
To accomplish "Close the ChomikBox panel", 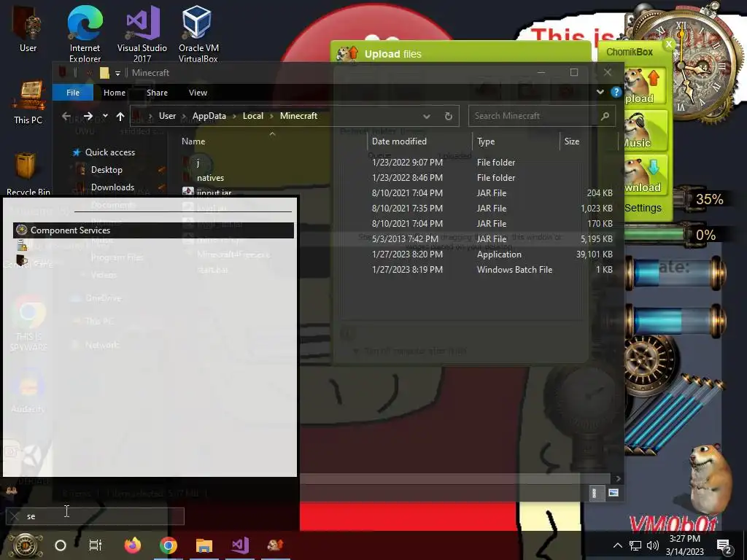I will point(669,44).
